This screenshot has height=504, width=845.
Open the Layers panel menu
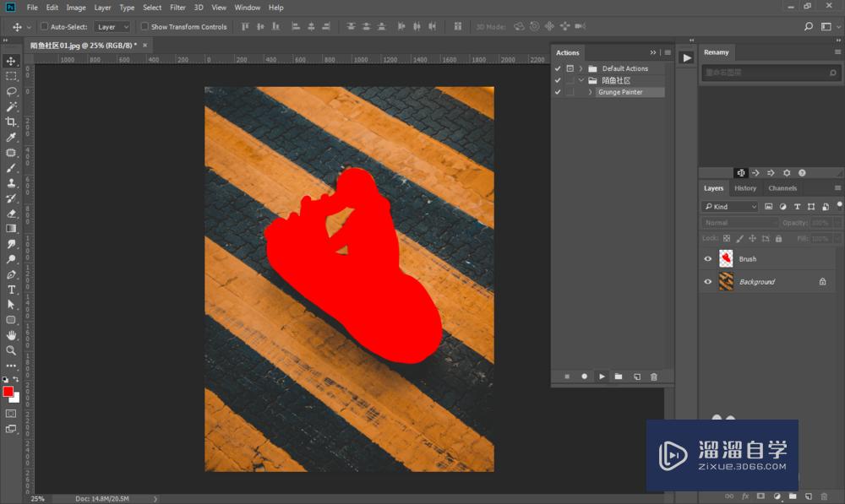tap(838, 188)
